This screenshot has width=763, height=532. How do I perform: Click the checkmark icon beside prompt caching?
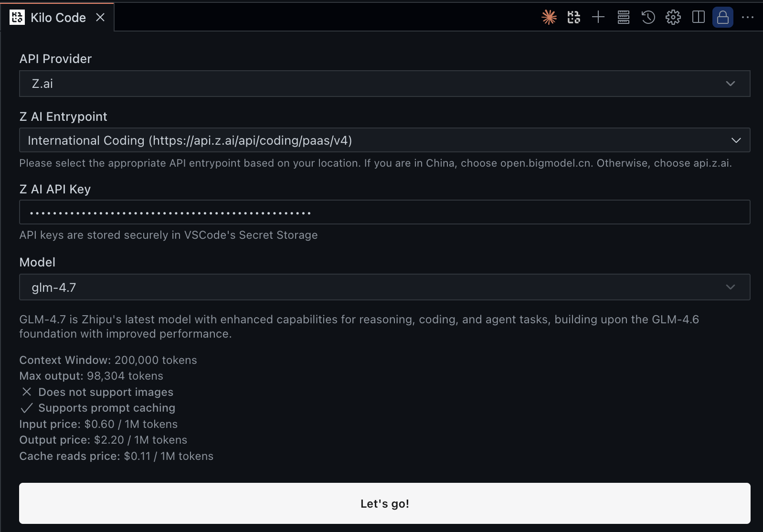point(27,408)
